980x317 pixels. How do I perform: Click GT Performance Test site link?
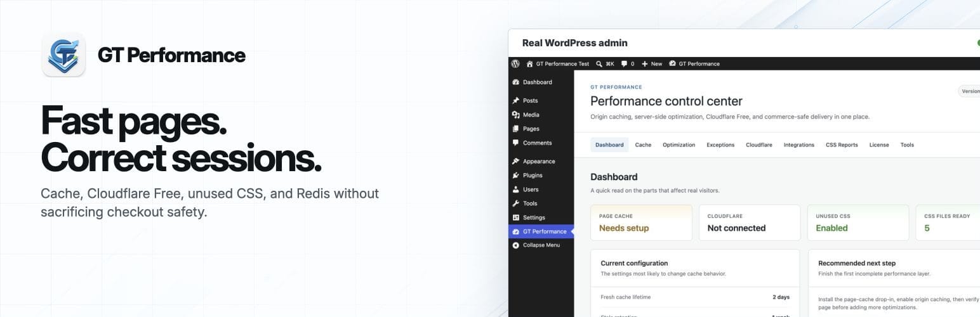pos(562,63)
